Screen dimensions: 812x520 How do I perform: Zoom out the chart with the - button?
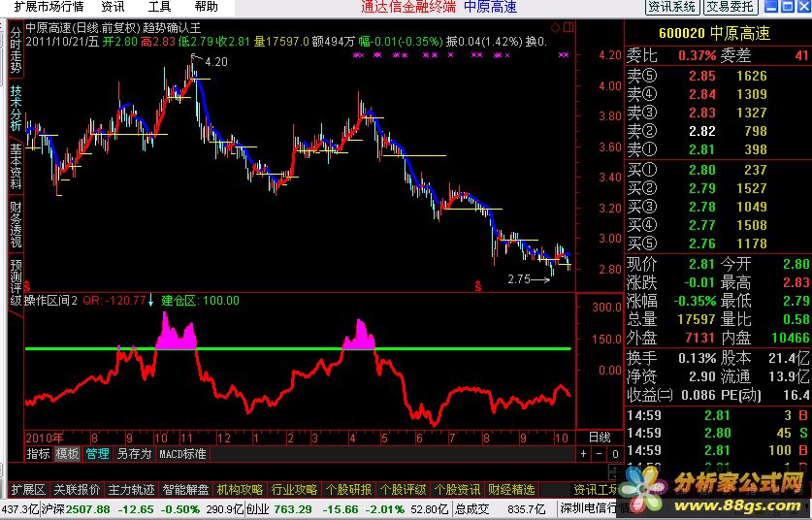pos(600,454)
